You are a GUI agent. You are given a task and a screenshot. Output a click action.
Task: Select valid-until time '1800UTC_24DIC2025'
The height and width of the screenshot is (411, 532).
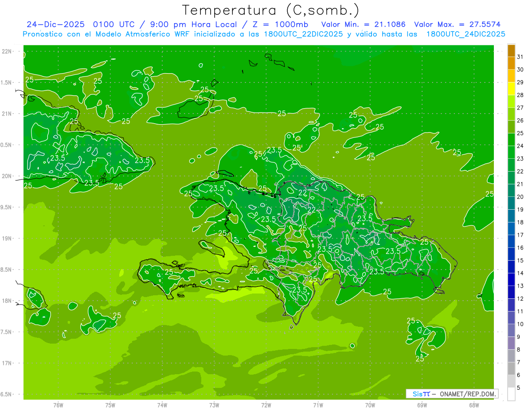(466, 34)
